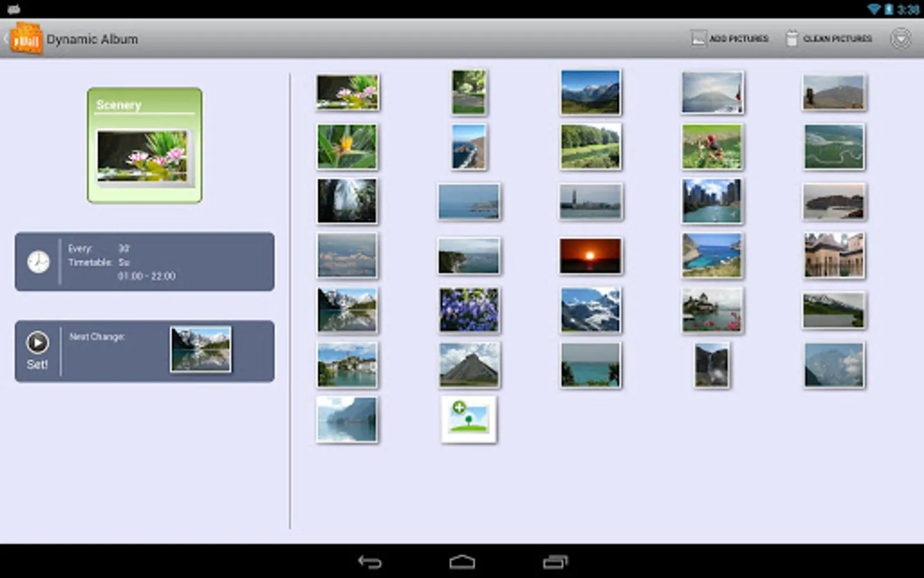Image resolution: width=924 pixels, height=578 pixels.
Task: Select the Alhambra palace courtyard thumbnail
Action: (x=834, y=256)
